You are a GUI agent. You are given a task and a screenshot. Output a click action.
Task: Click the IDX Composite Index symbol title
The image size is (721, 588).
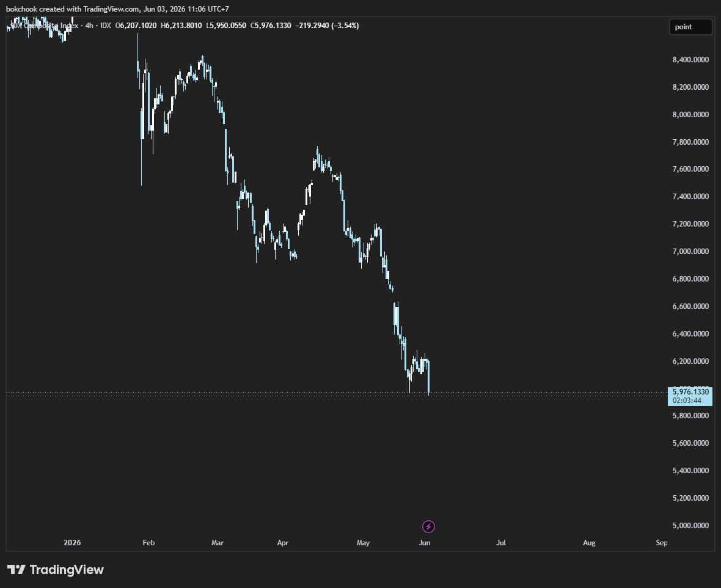click(x=45, y=26)
